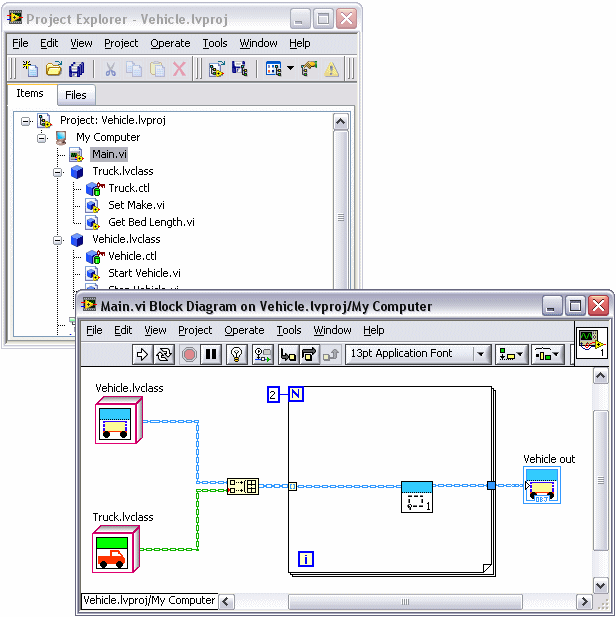Image resolution: width=616 pixels, height=617 pixels.
Task: Select Main.vi in project tree
Action: pyautogui.click(x=109, y=154)
